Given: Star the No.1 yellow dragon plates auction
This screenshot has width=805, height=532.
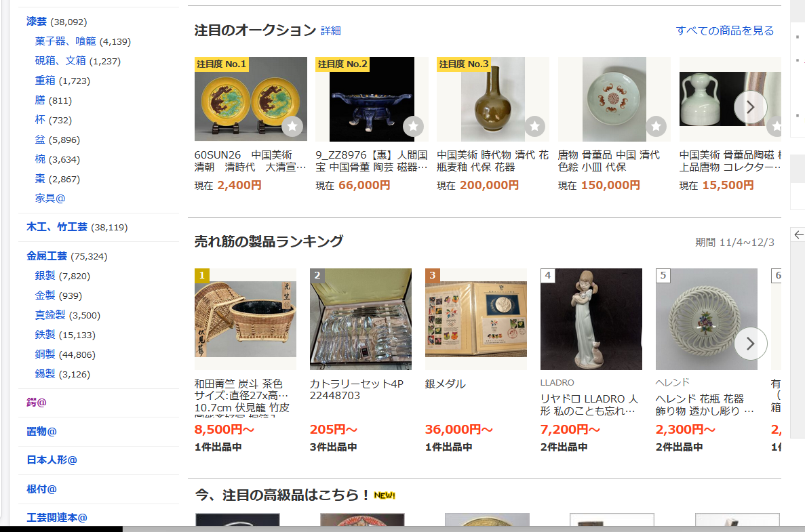Looking at the screenshot, I should (292, 126).
